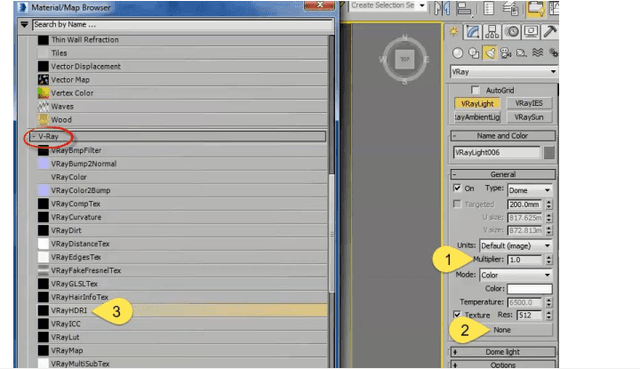The width and height of the screenshot is (640, 369).
Task: Open the white light Color swatch
Action: [x=529, y=289]
